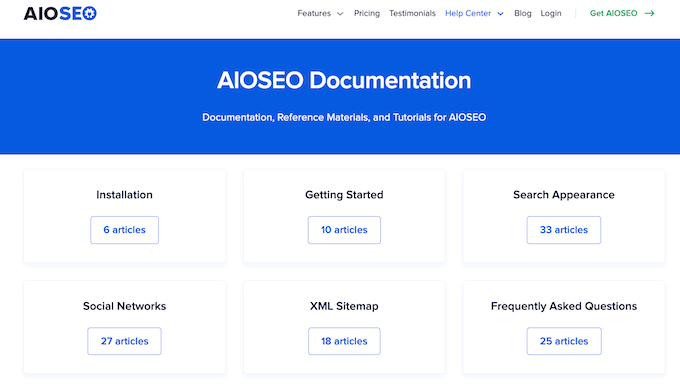680x384 pixels.
Task: View the 6 articles under Installation
Action: pyautogui.click(x=124, y=230)
